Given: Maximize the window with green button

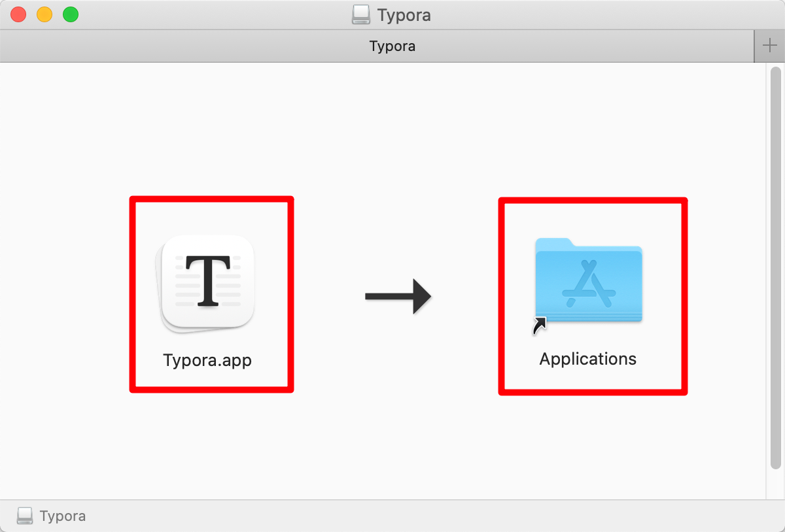Looking at the screenshot, I should click(71, 14).
